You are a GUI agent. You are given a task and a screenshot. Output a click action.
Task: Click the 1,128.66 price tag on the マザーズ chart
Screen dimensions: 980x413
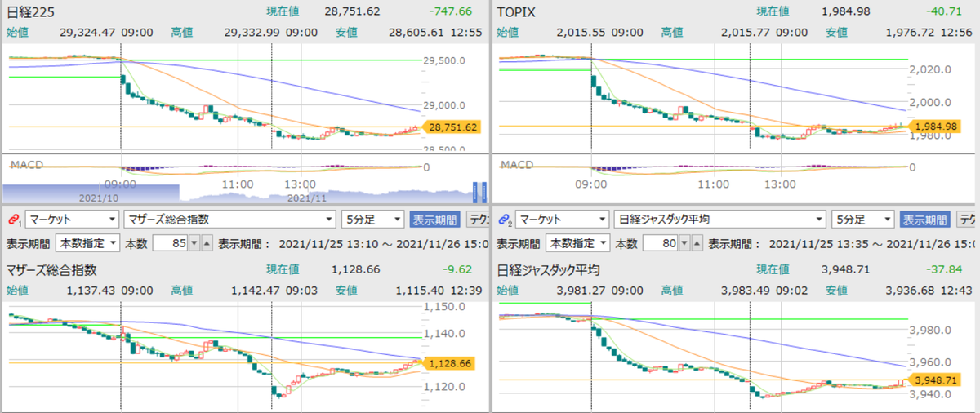tap(450, 363)
